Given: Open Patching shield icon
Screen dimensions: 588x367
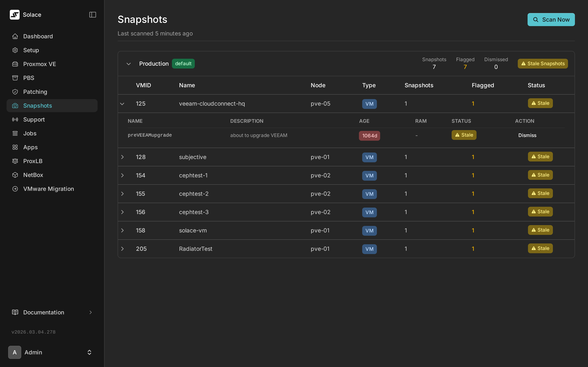Looking at the screenshot, I should (x=15, y=92).
